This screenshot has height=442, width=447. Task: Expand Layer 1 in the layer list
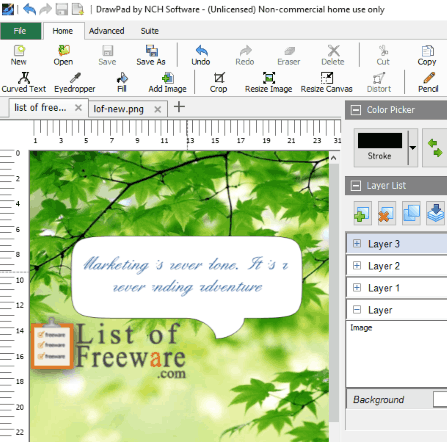tap(357, 288)
